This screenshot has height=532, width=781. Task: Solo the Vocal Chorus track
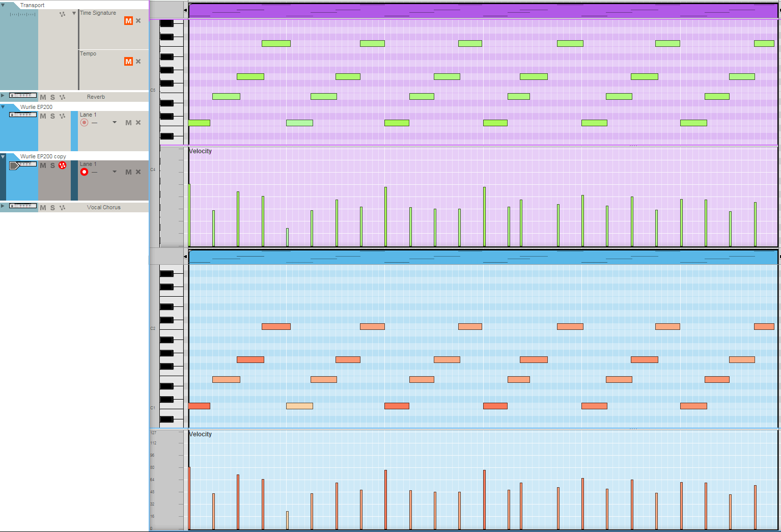[52, 207]
